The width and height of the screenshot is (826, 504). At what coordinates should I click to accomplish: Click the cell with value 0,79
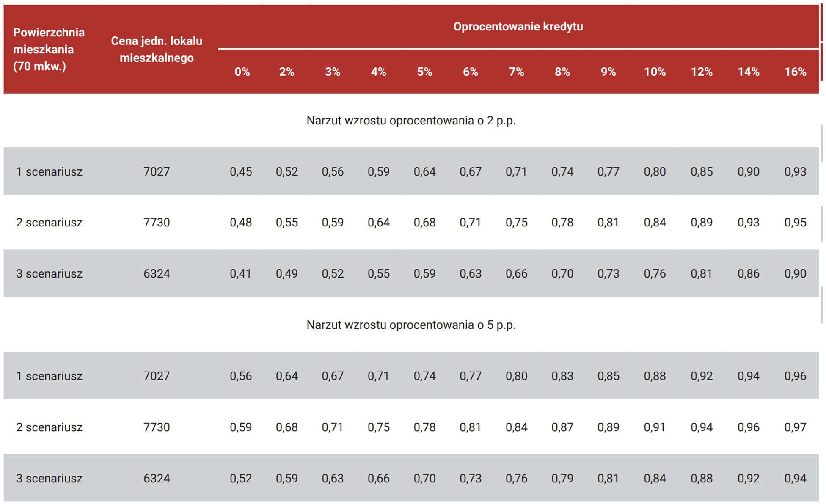(x=562, y=479)
